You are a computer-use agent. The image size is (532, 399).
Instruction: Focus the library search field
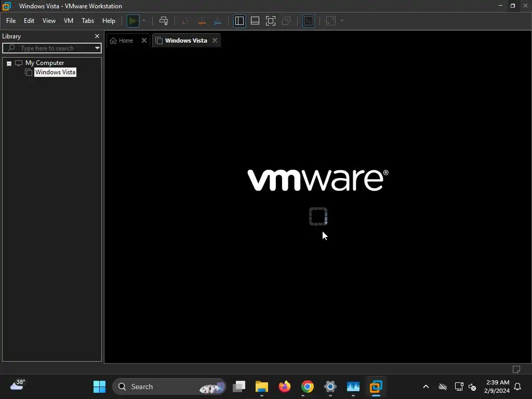[x=51, y=48]
